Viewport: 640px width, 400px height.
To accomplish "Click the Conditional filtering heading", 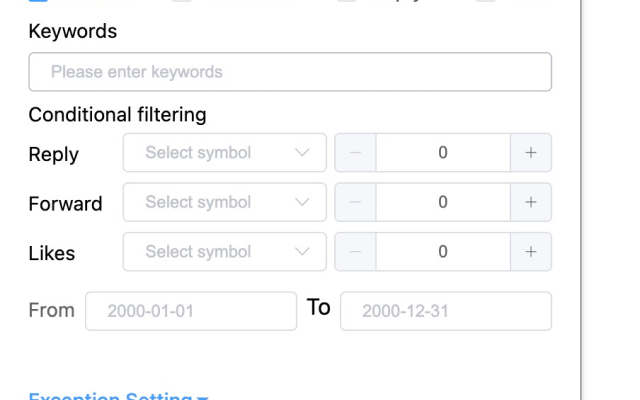I will pos(117,114).
